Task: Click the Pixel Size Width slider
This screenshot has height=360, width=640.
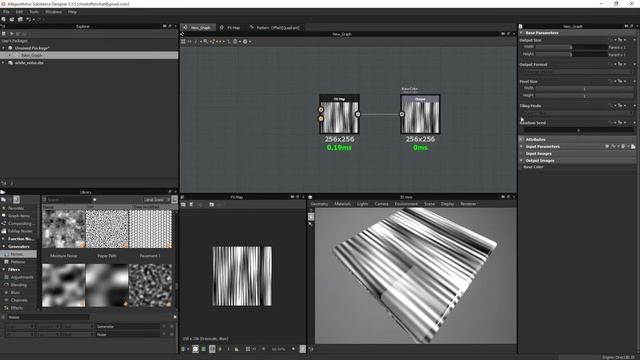Action: 584,88
